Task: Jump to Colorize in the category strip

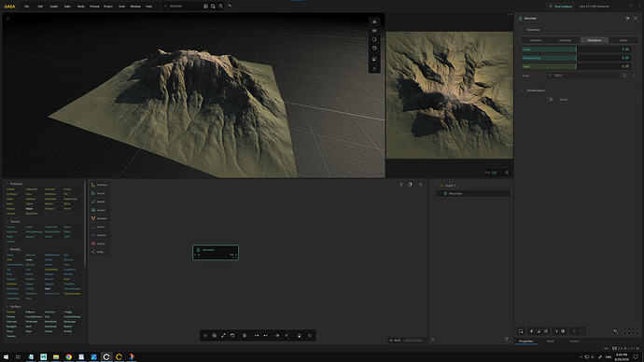Action: 99,236
